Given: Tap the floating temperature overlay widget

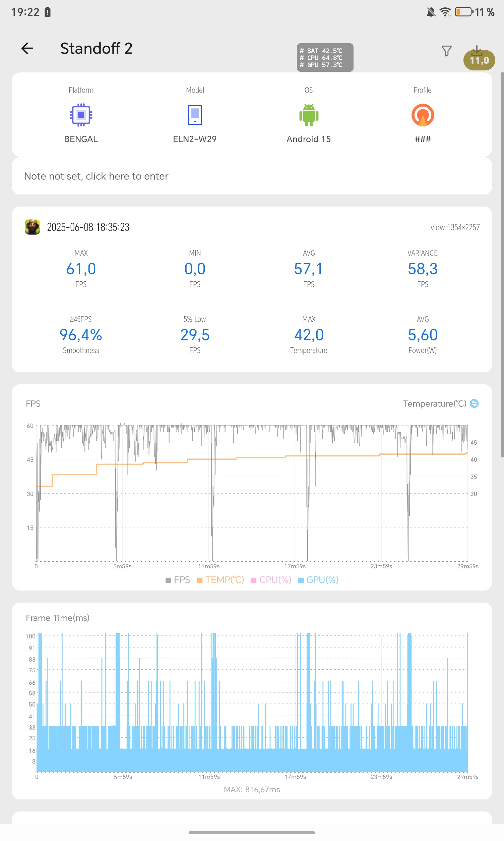Looking at the screenshot, I should 325,57.
